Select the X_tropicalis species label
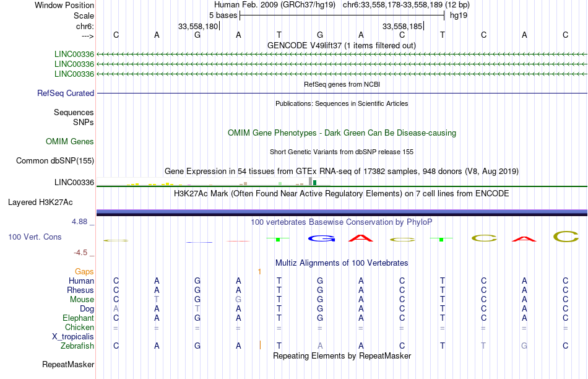588x379 pixels. click(73, 337)
